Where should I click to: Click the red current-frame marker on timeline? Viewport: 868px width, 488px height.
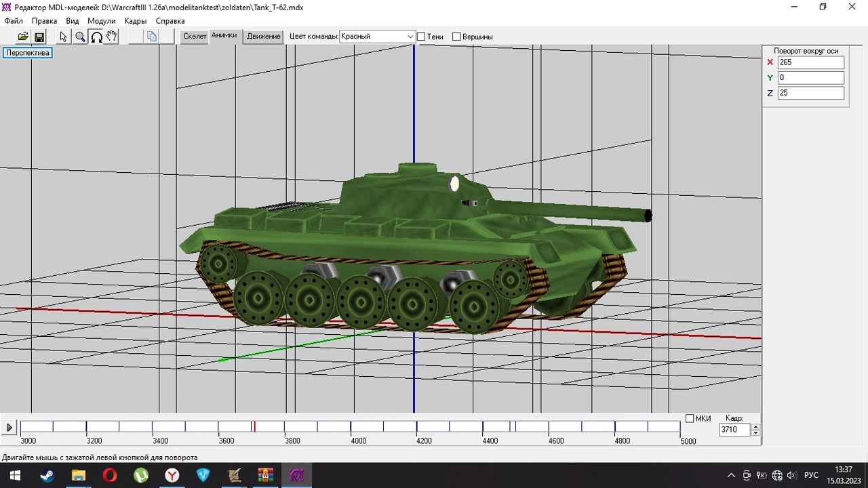click(254, 426)
